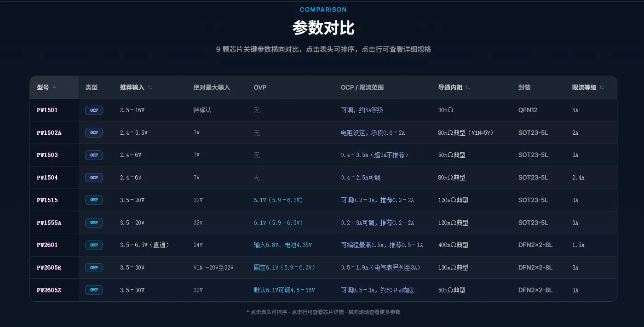Open details for PW1501
The width and height of the screenshot is (644, 327).
pyautogui.click(x=323, y=110)
